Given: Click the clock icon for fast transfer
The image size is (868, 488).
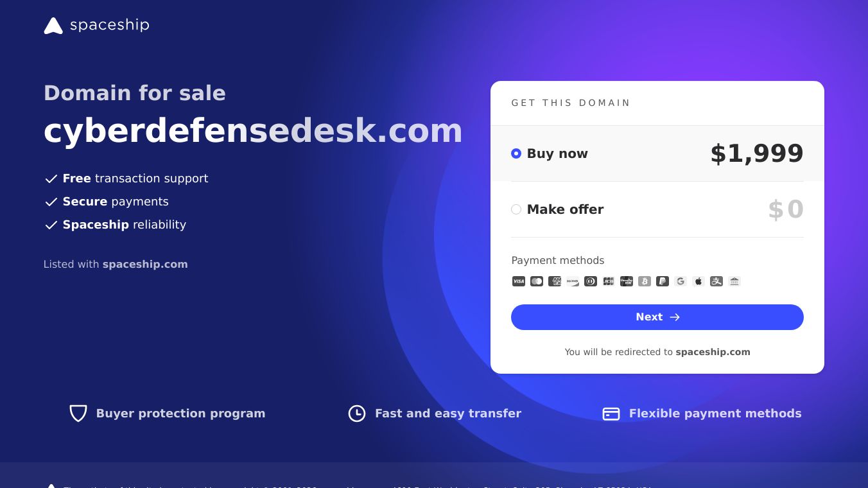Looking at the screenshot, I should pos(357,414).
